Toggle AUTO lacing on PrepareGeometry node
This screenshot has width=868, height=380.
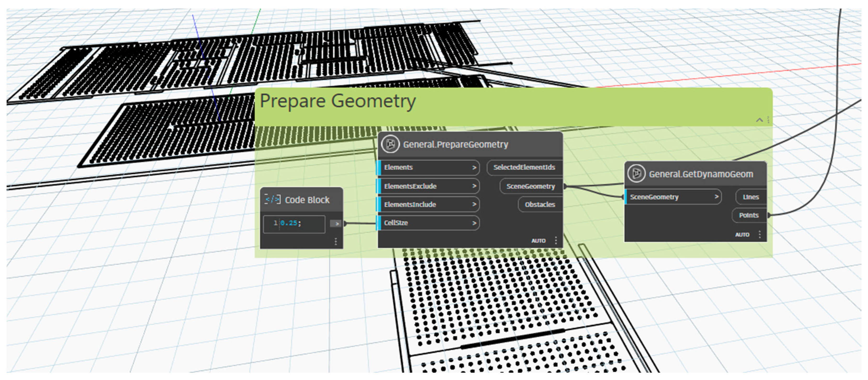point(538,241)
